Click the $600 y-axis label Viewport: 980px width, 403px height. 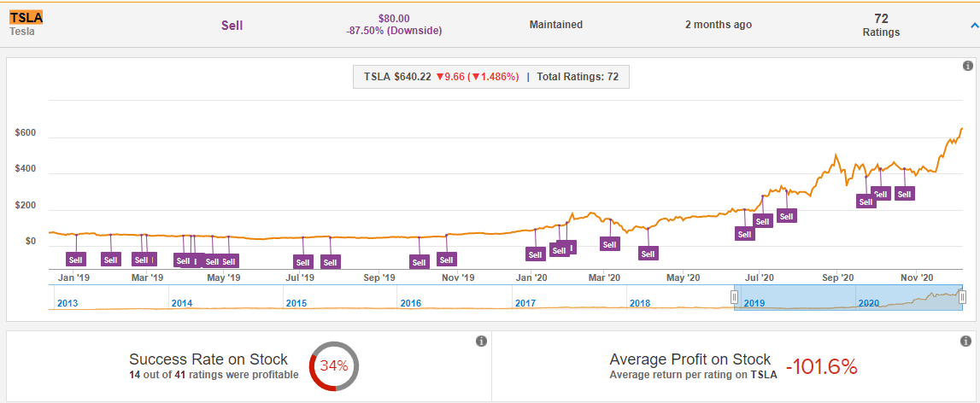[x=26, y=133]
